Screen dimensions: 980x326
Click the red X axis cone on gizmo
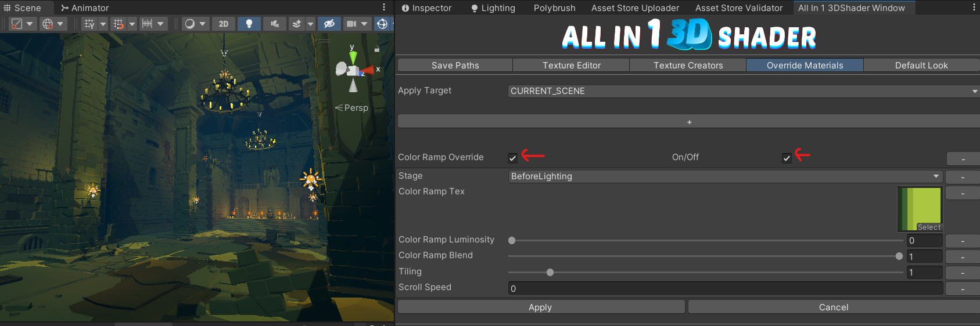368,71
